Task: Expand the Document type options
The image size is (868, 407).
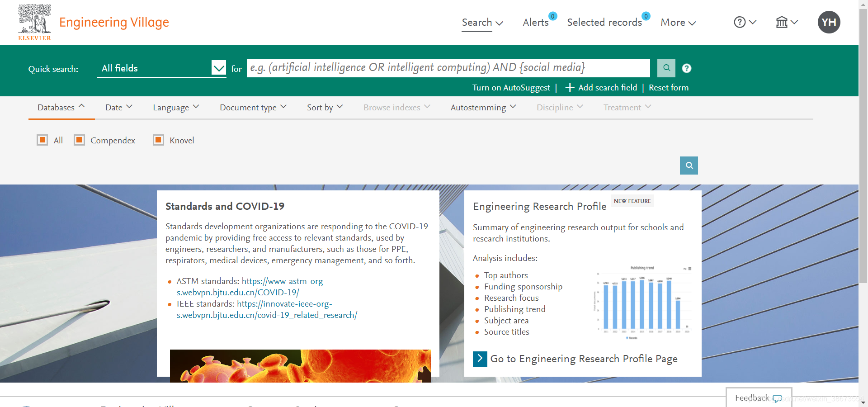Action: (253, 108)
